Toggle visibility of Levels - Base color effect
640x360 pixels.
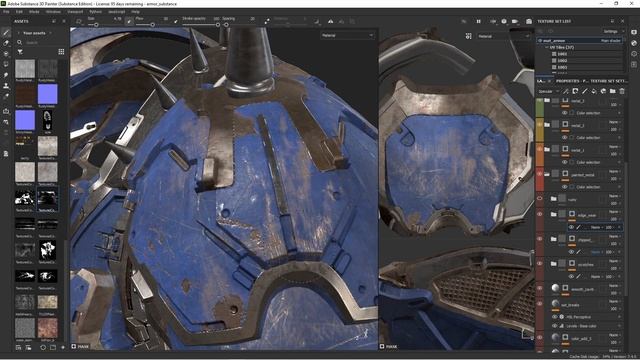tap(555, 326)
